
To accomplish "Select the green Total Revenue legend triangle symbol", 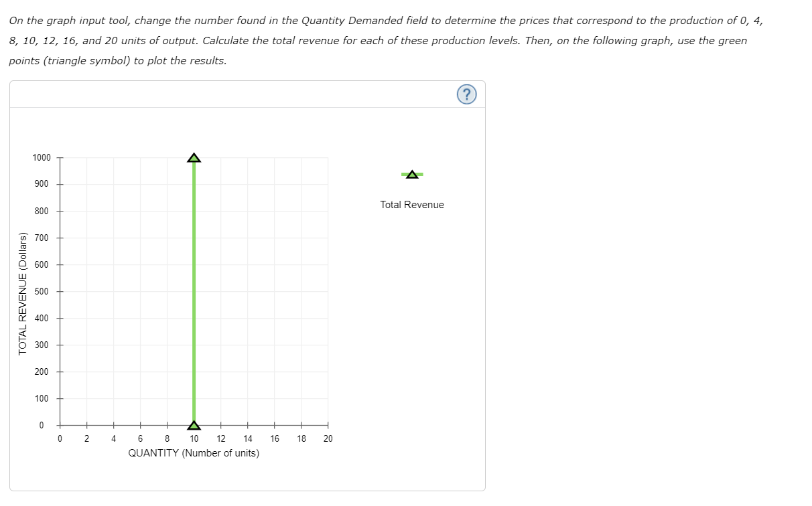I will (411, 174).
